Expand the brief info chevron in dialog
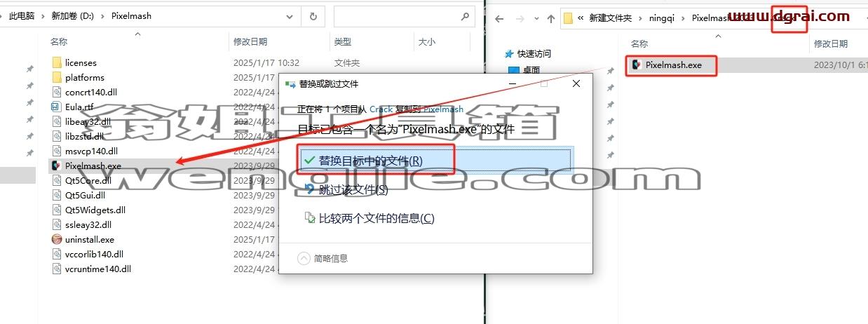Viewport: 868px width, 324px height. pos(304,258)
